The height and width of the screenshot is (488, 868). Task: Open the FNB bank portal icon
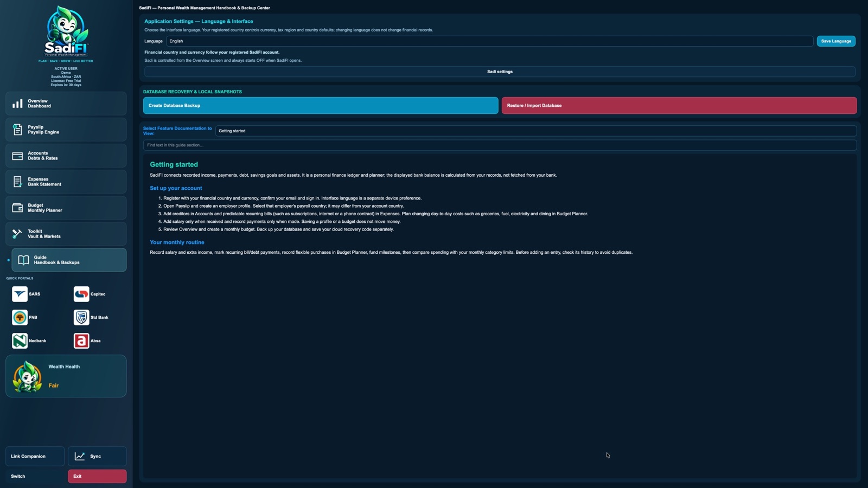click(x=20, y=317)
